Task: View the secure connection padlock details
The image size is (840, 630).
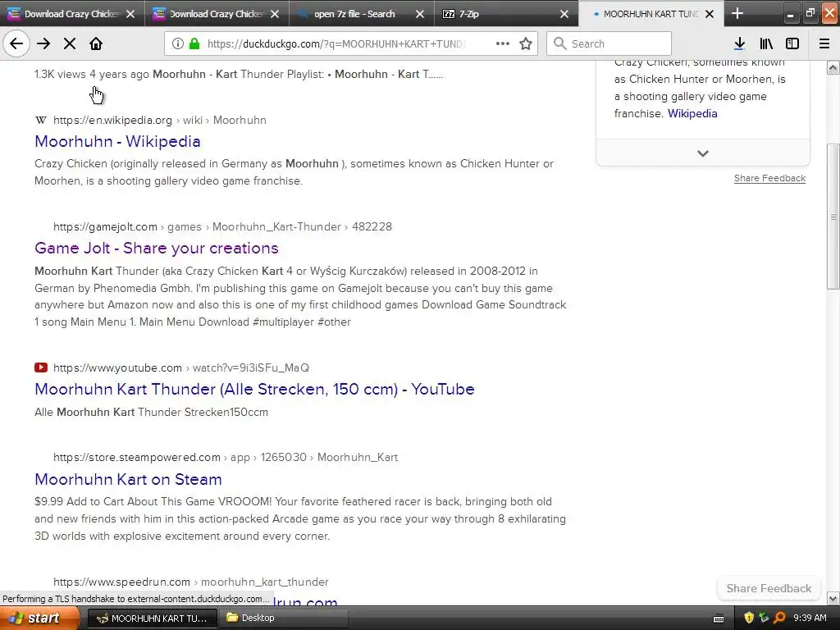Action: [x=194, y=43]
